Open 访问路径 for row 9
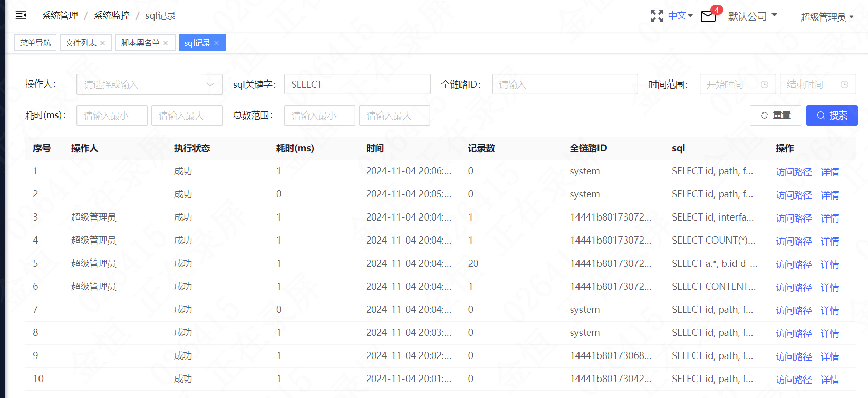868x398 pixels. (x=794, y=357)
